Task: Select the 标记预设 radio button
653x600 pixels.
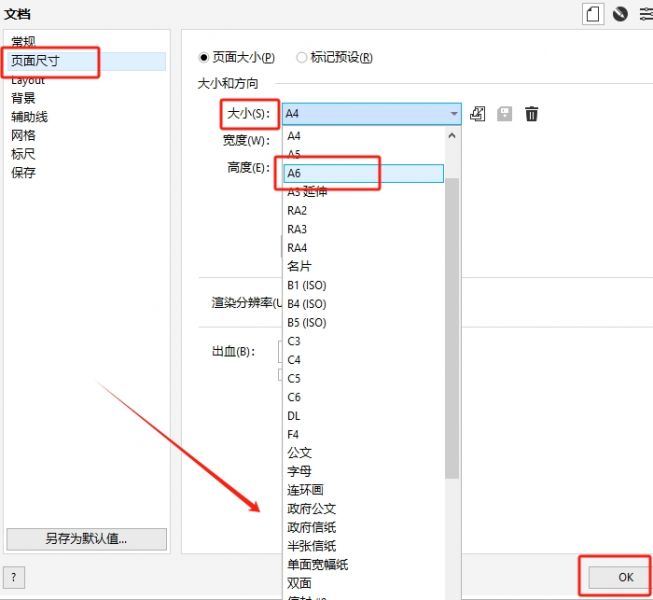Action: tap(302, 57)
